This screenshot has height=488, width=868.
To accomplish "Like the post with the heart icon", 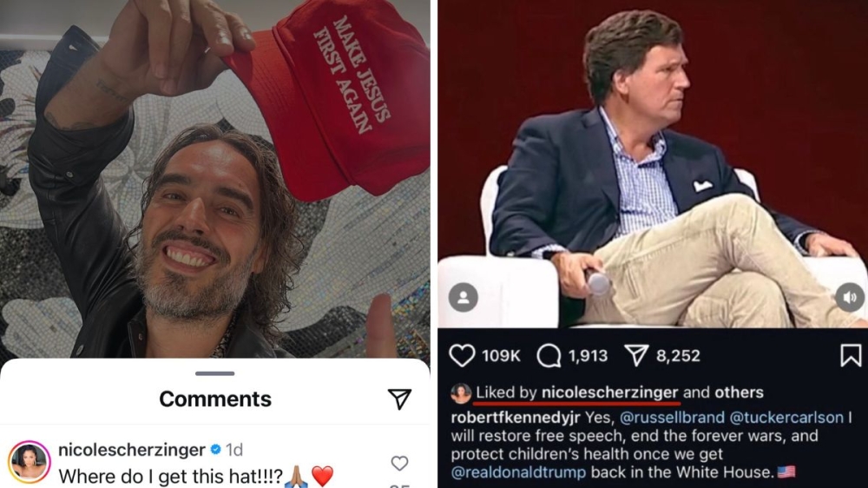I will (462, 356).
